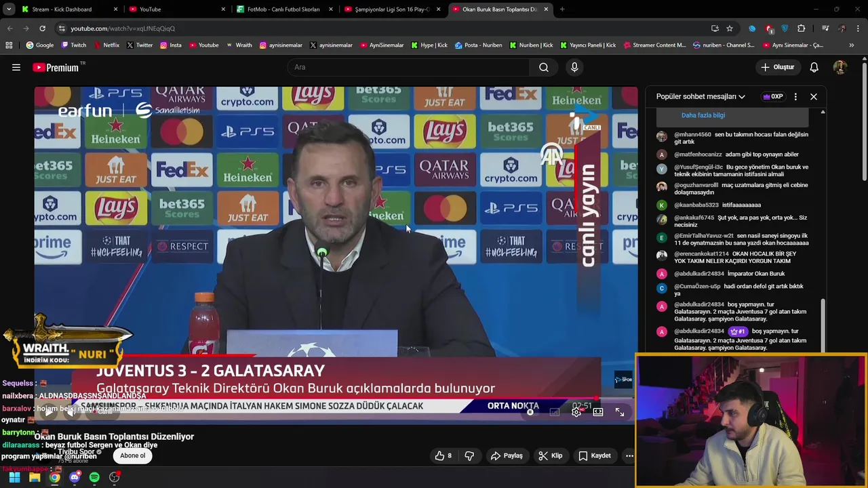Open the YouTube guide hamburger menu
Image resolution: width=868 pixels, height=488 pixels.
16,67
